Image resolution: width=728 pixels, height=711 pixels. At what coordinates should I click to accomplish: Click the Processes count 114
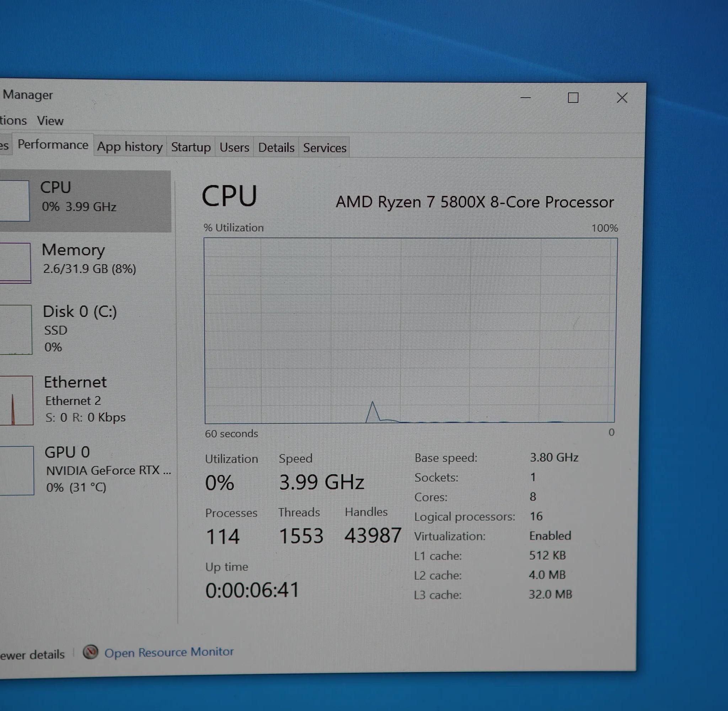[x=223, y=536]
